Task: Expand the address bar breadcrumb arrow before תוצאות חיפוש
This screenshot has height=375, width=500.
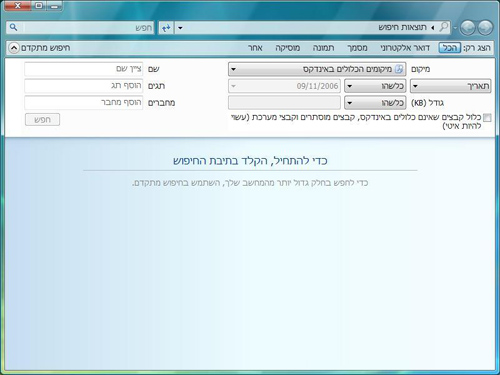Action: [x=432, y=28]
